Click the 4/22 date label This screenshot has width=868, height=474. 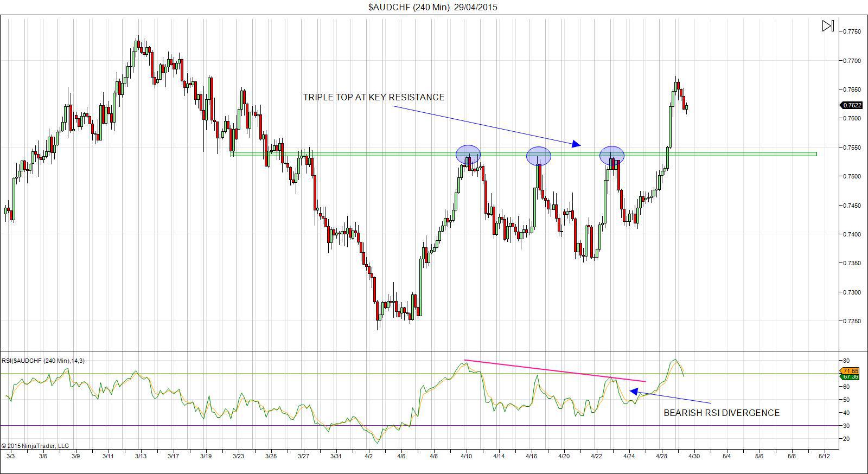coord(597,456)
